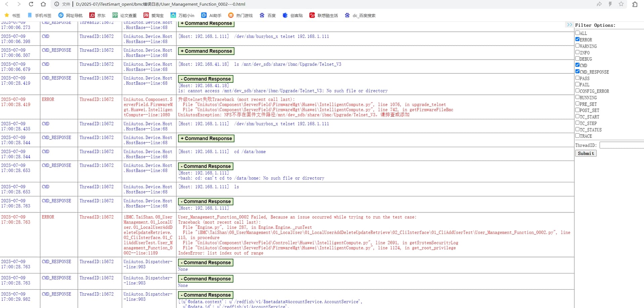This screenshot has width=644, height=308.
Task: Enable the INFO filter checkbox
Action: pyautogui.click(x=577, y=52)
